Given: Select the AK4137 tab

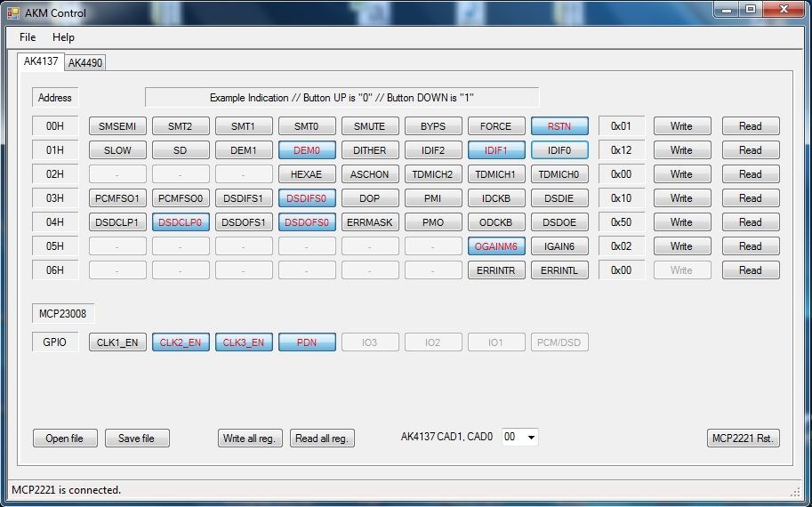Looking at the screenshot, I should (x=41, y=61).
